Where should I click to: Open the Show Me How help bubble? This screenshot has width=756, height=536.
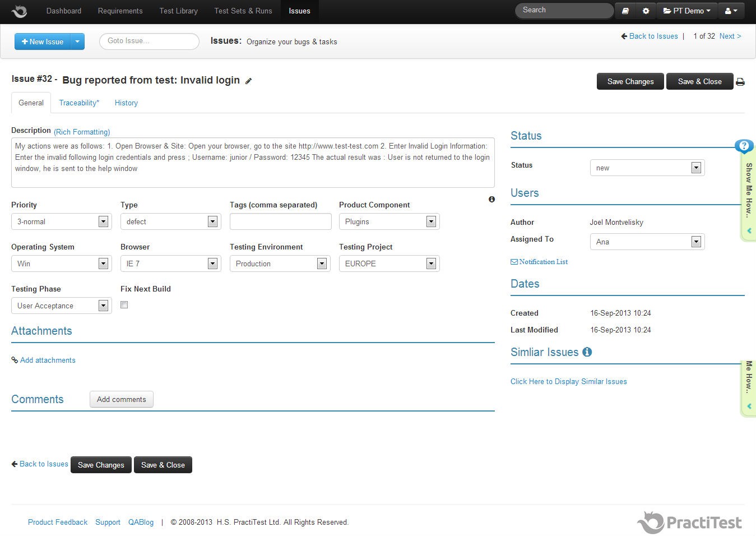tap(744, 146)
